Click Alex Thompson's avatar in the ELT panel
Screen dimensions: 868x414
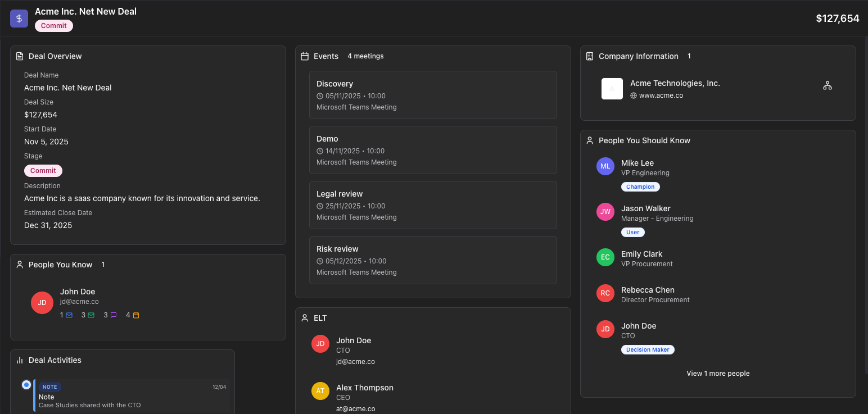[x=320, y=391]
